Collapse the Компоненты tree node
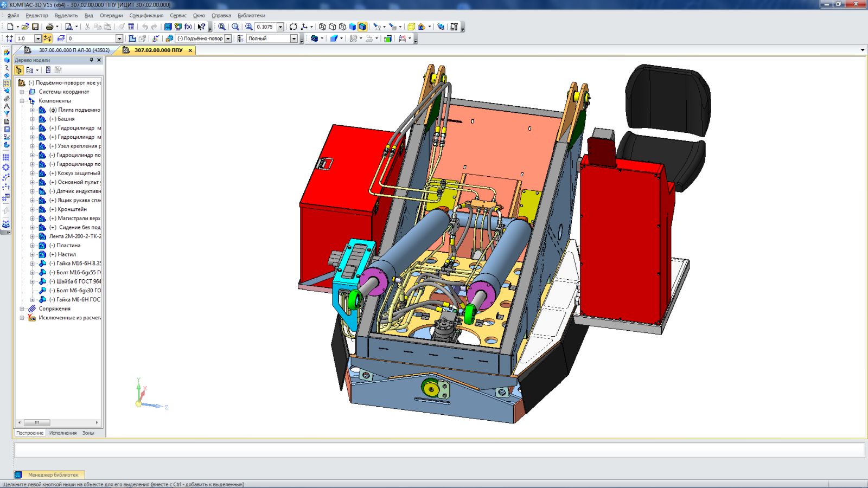 point(22,101)
